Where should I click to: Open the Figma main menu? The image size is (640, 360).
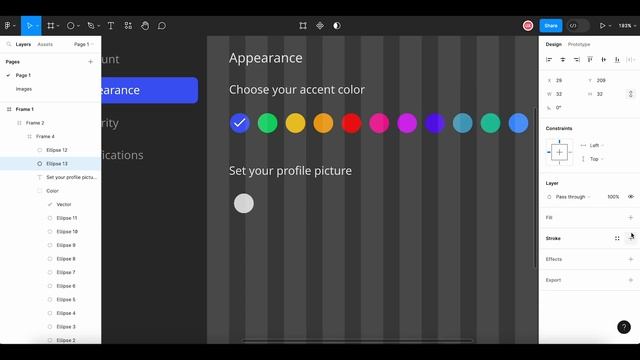(x=8, y=26)
